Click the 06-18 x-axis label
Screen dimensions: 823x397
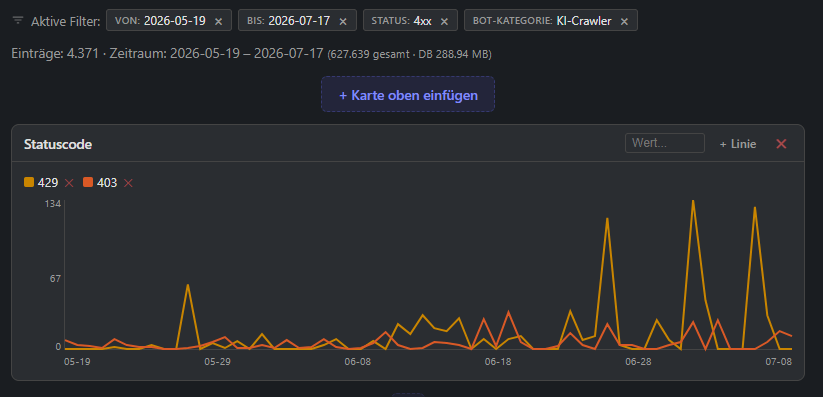(498, 362)
